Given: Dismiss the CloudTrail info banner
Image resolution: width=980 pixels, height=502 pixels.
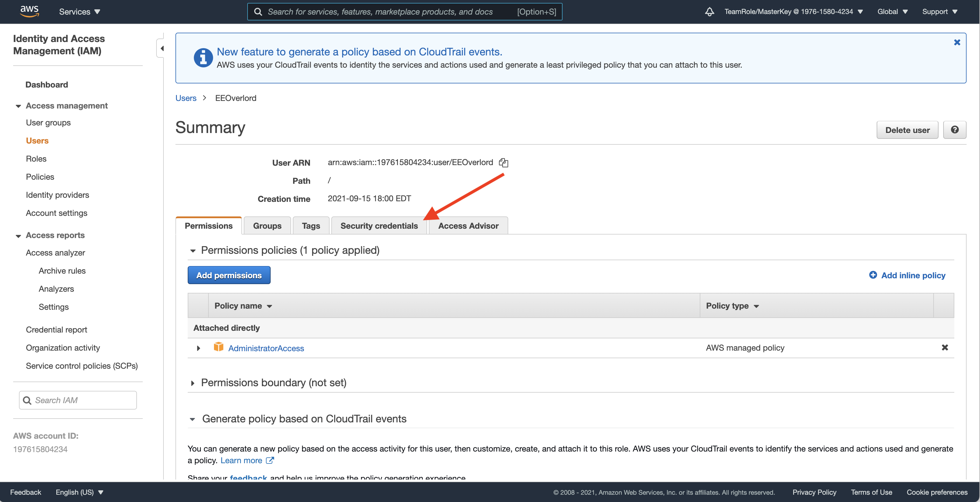Looking at the screenshot, I should coord(957,43).
